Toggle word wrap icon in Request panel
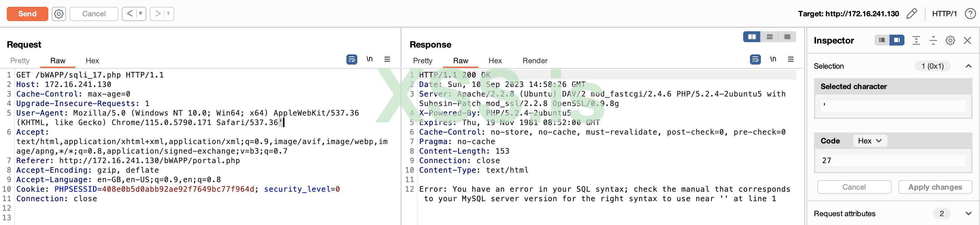 click(x=352, y=59)
